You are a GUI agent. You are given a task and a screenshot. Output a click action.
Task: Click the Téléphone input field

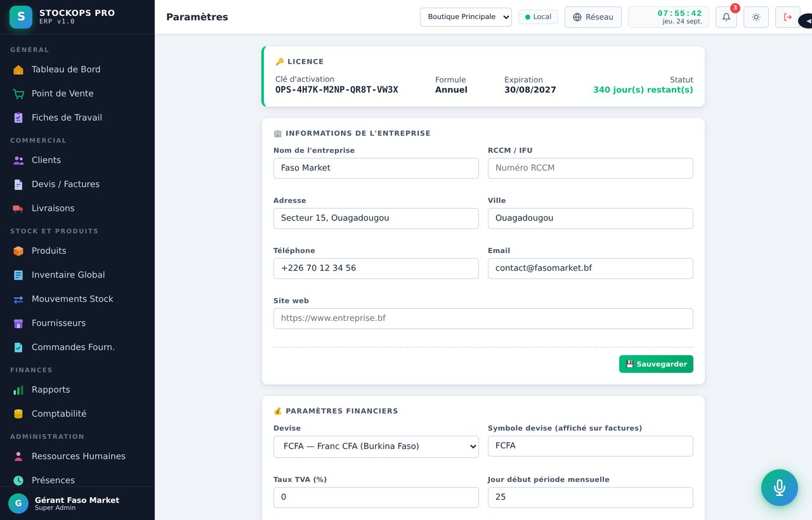(376, 268)
